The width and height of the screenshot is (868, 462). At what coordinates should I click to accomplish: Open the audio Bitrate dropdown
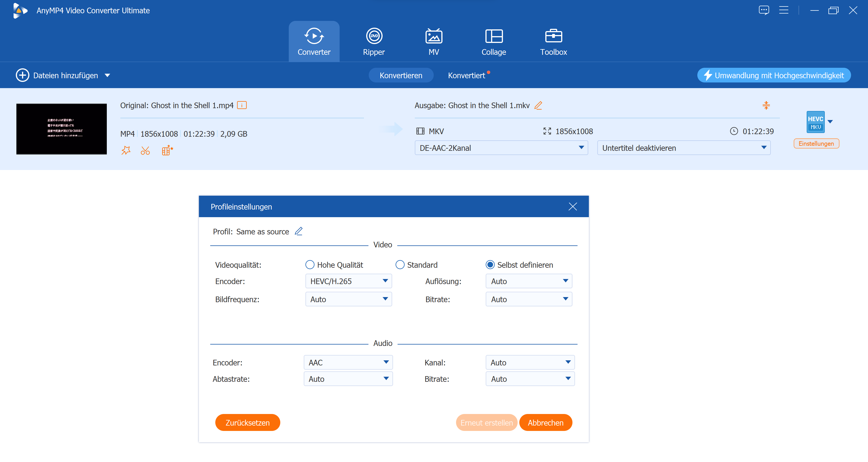530,379
